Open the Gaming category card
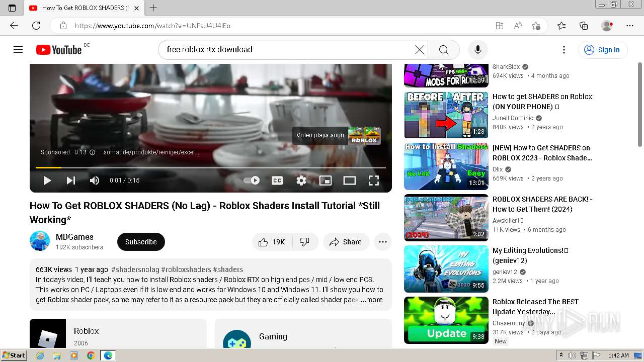This screenshot has width=644, height=362. pyautogui.click(x=303, y=333)
